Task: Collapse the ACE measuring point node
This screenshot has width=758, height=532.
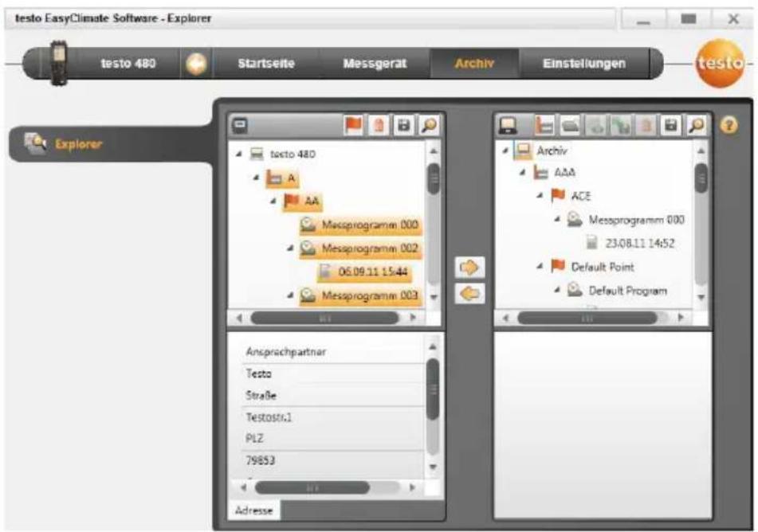Action: [540, 196]
